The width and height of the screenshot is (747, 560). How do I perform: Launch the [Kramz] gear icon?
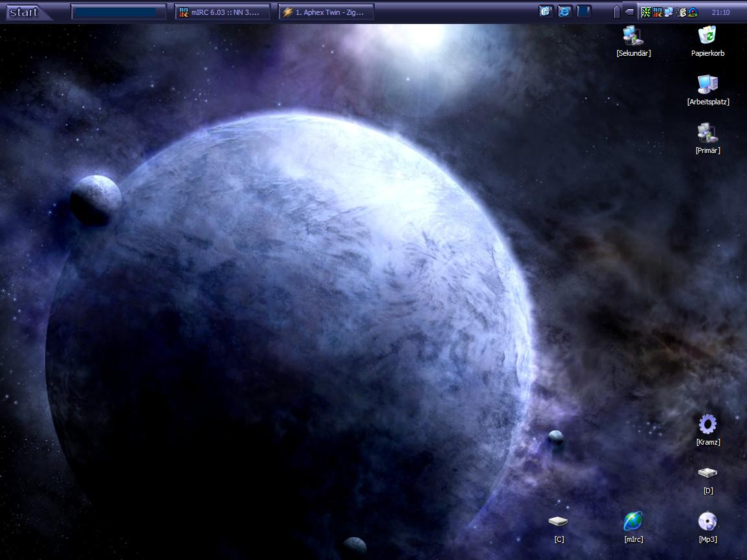(x=707, y=425)
